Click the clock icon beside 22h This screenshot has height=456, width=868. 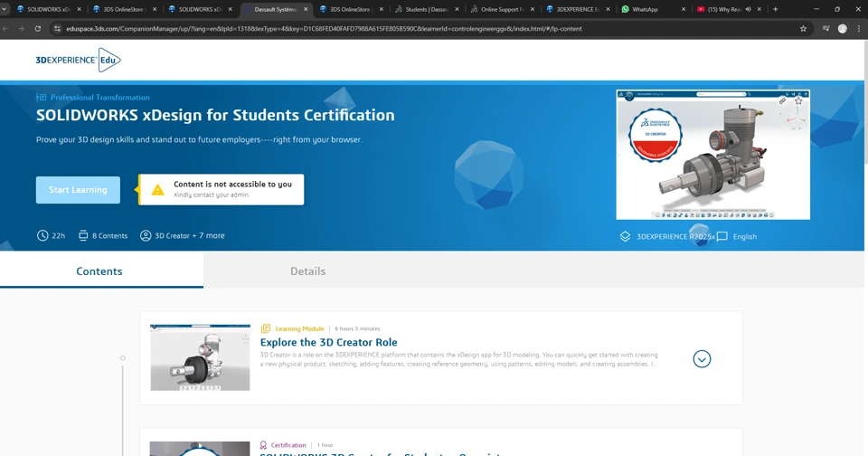(42, 235)
